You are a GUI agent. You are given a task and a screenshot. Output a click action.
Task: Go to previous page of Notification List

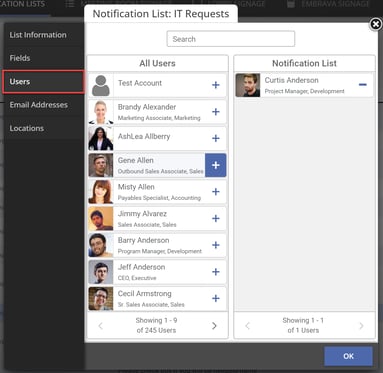coord(247,326)
